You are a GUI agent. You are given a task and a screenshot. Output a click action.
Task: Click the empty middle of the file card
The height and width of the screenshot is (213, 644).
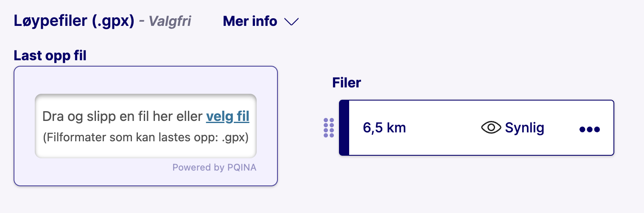click(443, 128)
